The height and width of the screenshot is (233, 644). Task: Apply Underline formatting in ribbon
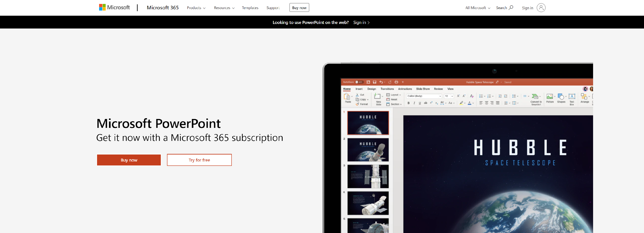(420, 103)
